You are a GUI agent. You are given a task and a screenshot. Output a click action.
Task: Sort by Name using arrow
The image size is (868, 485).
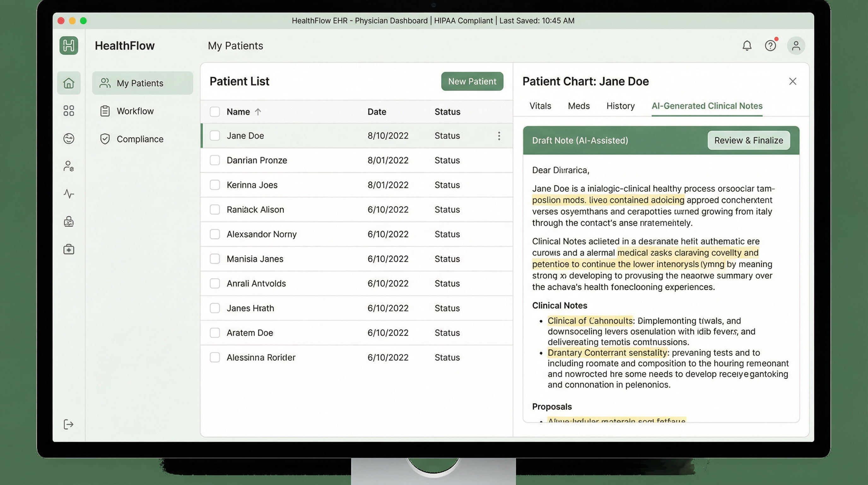[x=258, y=112]
